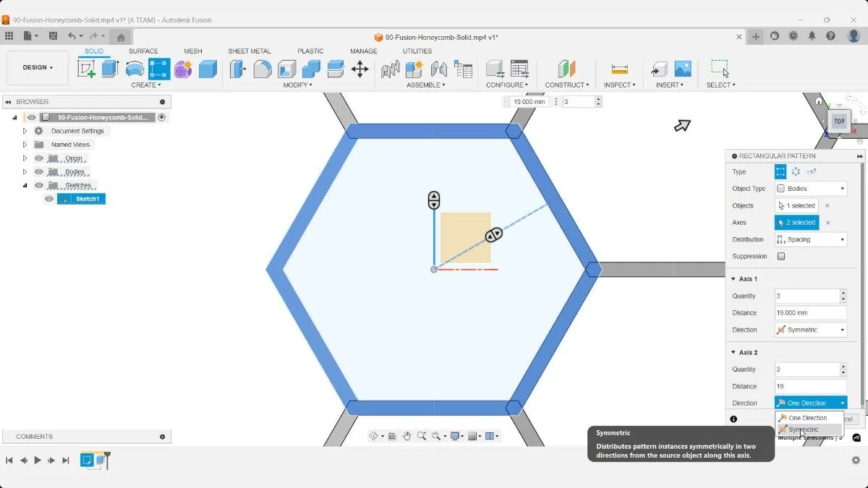Open the SHEET METAL tab

250,51
